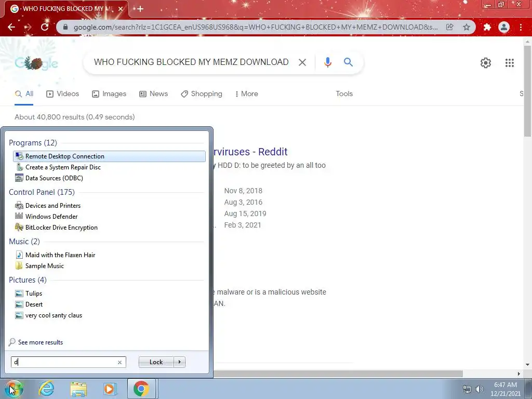Click the Lock button
This screenshot has height=399, width=532.
pyautogui.click(x=156, y=362)
